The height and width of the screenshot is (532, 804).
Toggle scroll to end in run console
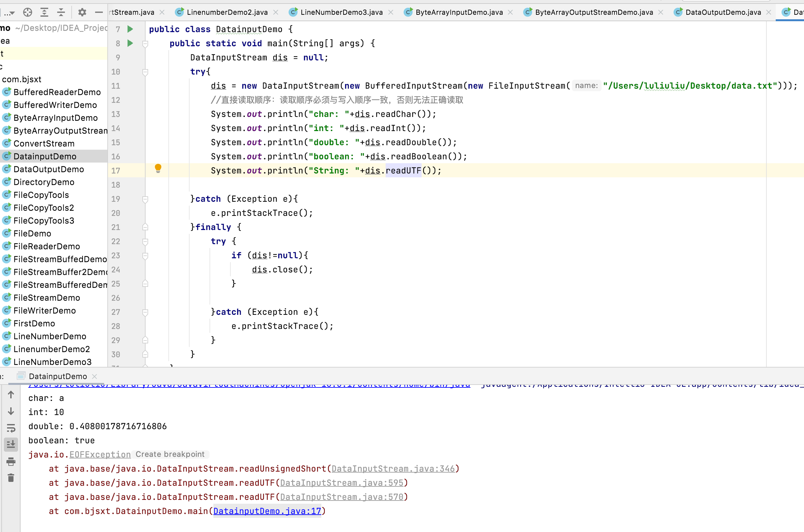pyautogui.click(x=11, y=444)
